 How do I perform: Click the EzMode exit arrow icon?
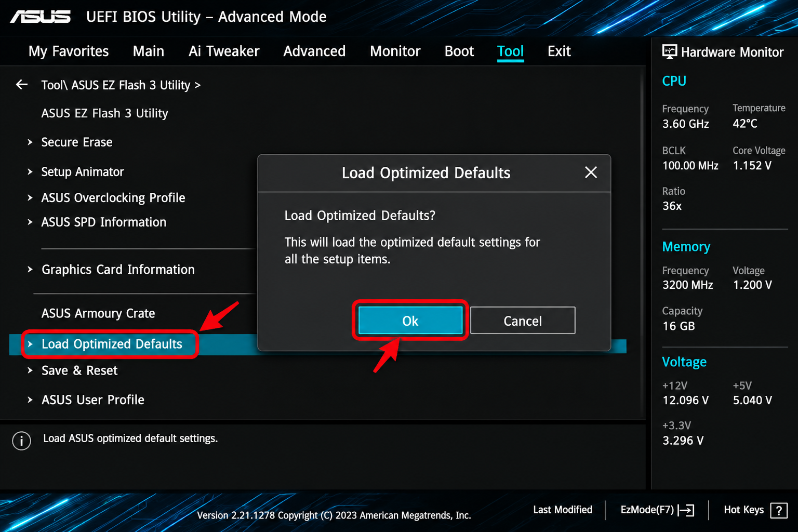tap(686, 510)
